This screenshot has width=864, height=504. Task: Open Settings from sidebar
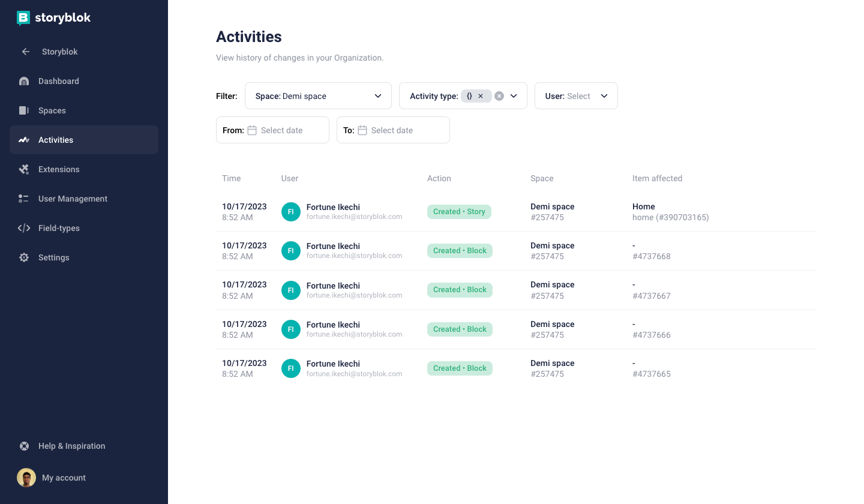(x=84, y=257)
